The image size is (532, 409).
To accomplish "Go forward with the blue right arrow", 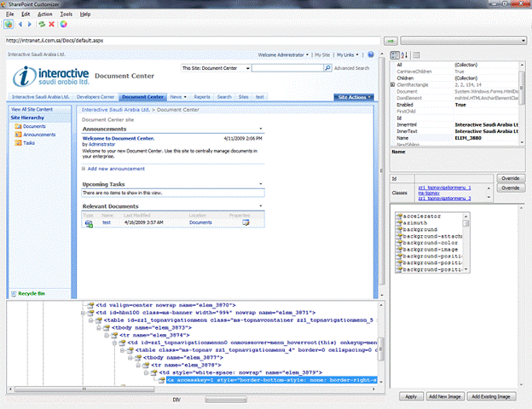I will pyautogui.click(x=30, y=24).
